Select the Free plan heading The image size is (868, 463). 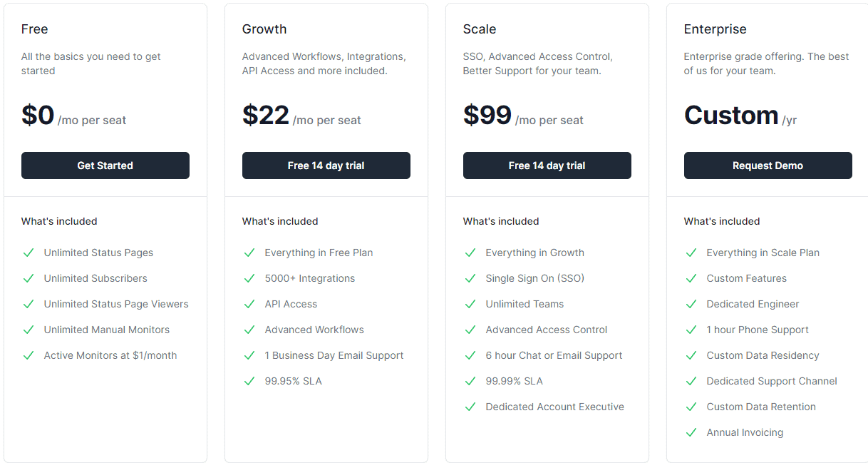click(x=34, y=29)
